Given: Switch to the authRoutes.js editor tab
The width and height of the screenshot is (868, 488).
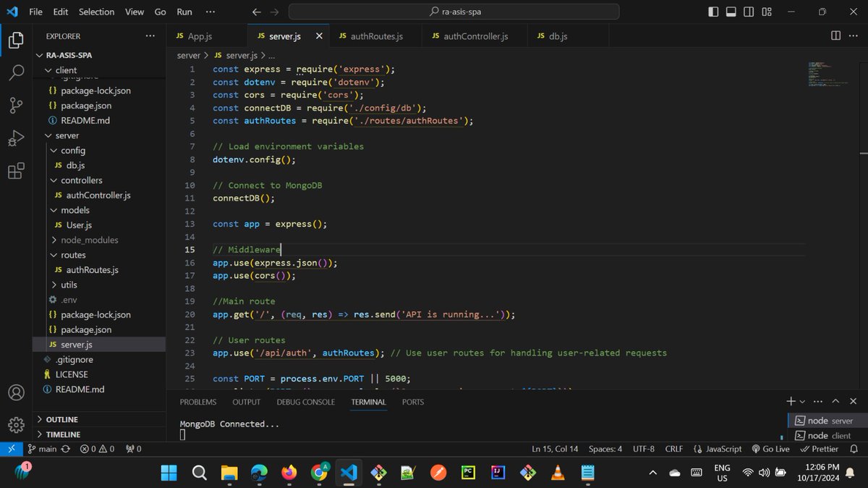Looking at the screenshot, I should click(377, 35).
